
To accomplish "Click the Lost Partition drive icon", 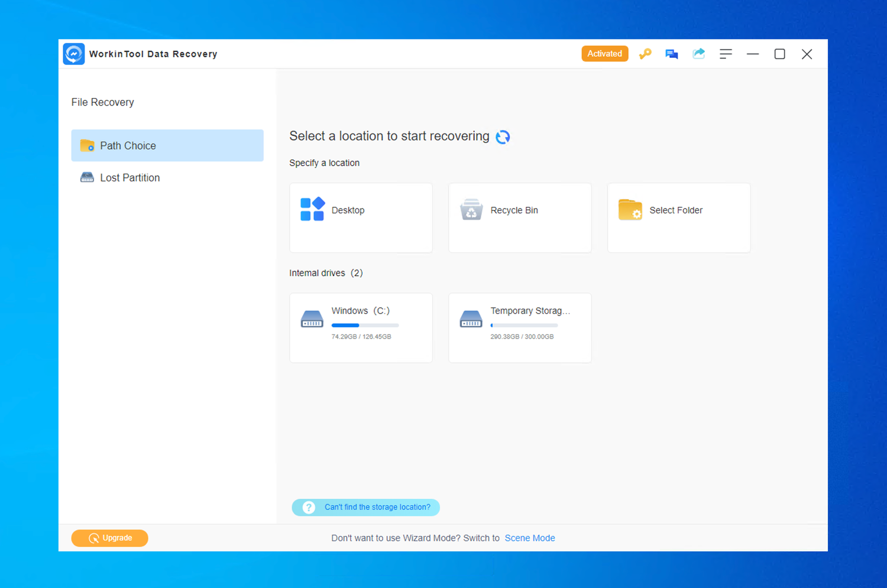I will tap(87, 177).
